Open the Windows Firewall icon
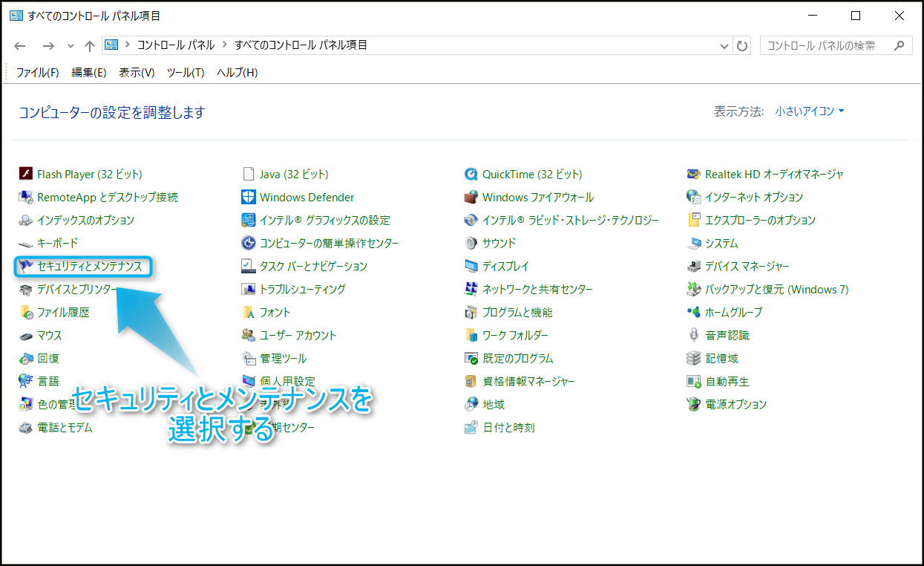 click(471, 198)
